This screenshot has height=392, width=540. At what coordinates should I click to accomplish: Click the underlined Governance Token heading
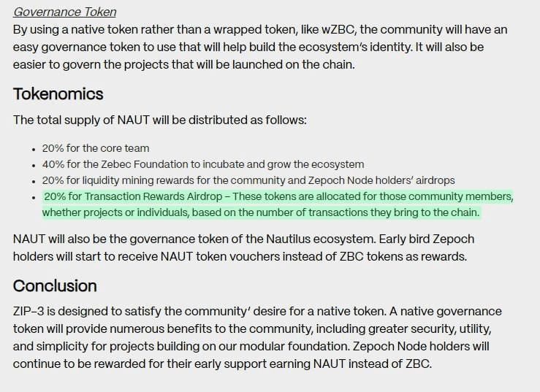pyautogui.click(x=64, y=12)
